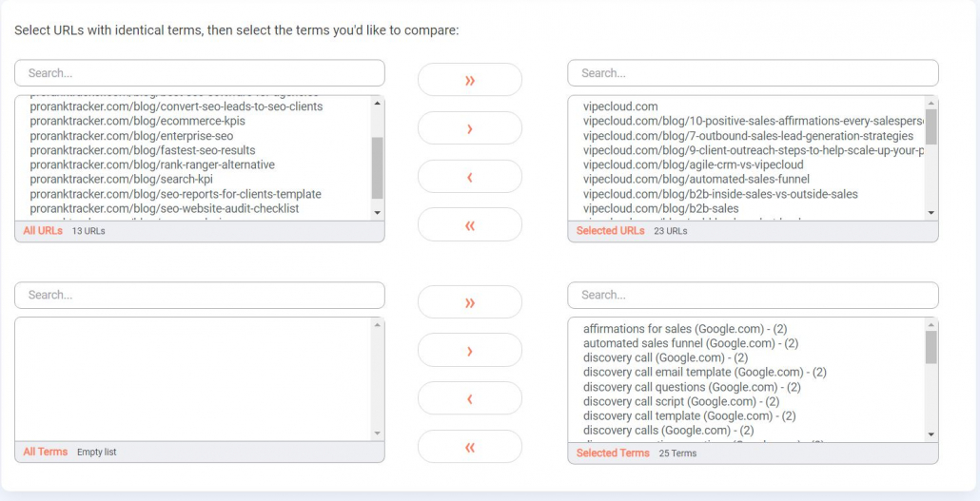Remove highlighted URL from Selected URLs
The image size is (980, 501).
click(469, 178)
